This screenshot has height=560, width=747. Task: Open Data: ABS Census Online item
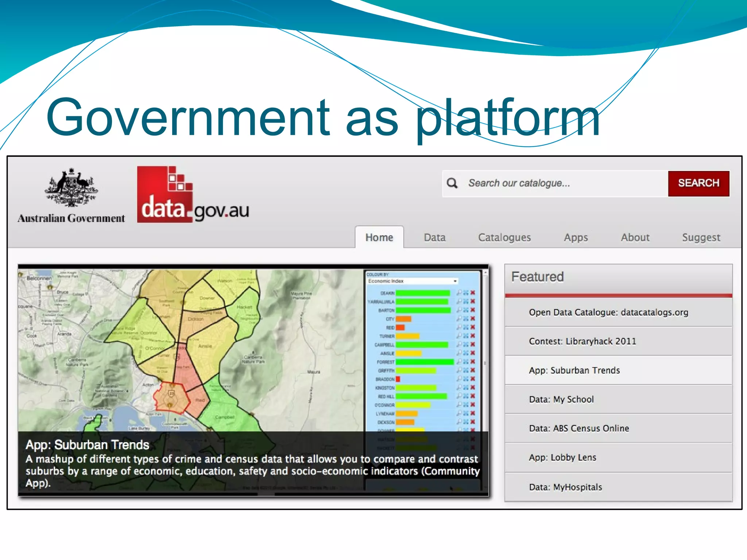click(x=619, y=428)
